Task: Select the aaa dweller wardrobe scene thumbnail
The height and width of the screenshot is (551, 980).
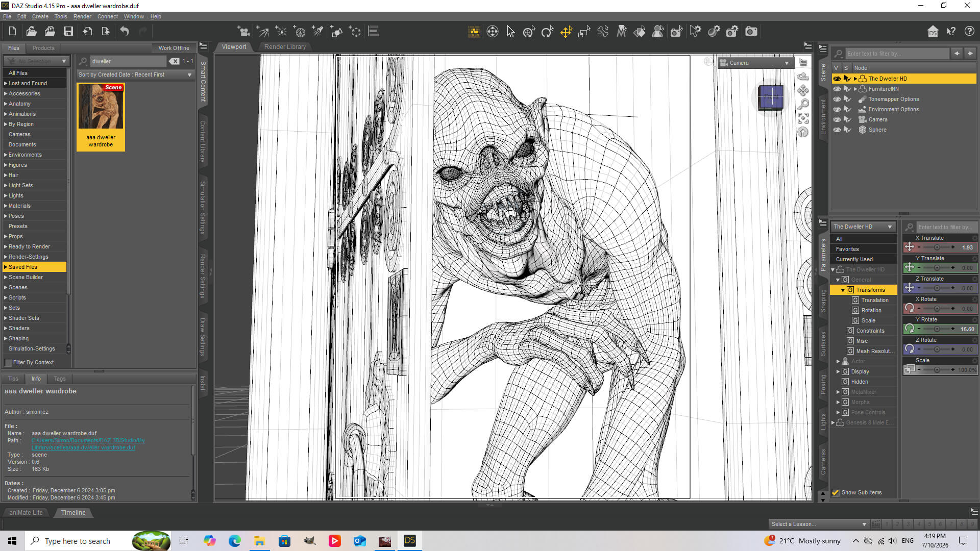Action: click(101, 117)
